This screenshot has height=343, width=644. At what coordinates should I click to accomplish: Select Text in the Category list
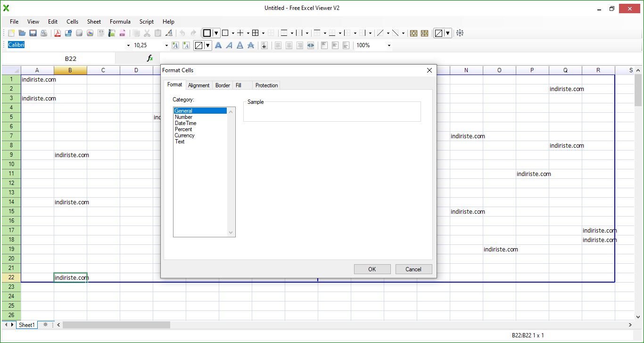coord(200,142)
